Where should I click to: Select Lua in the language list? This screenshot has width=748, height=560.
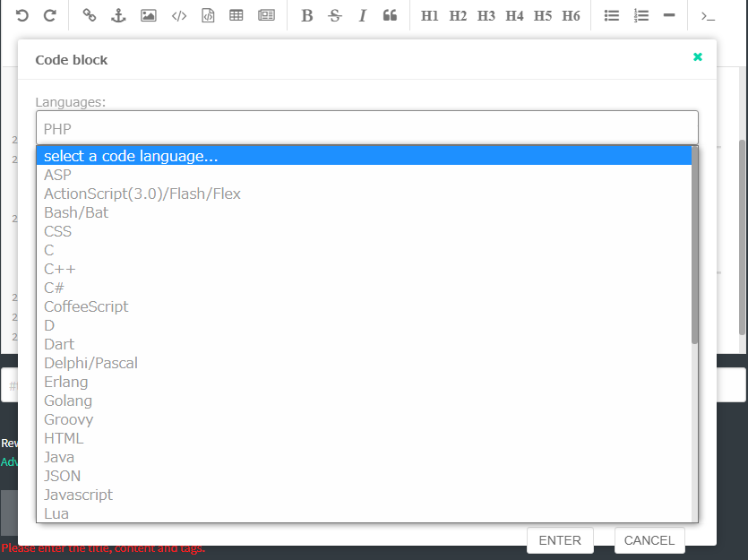364,513
